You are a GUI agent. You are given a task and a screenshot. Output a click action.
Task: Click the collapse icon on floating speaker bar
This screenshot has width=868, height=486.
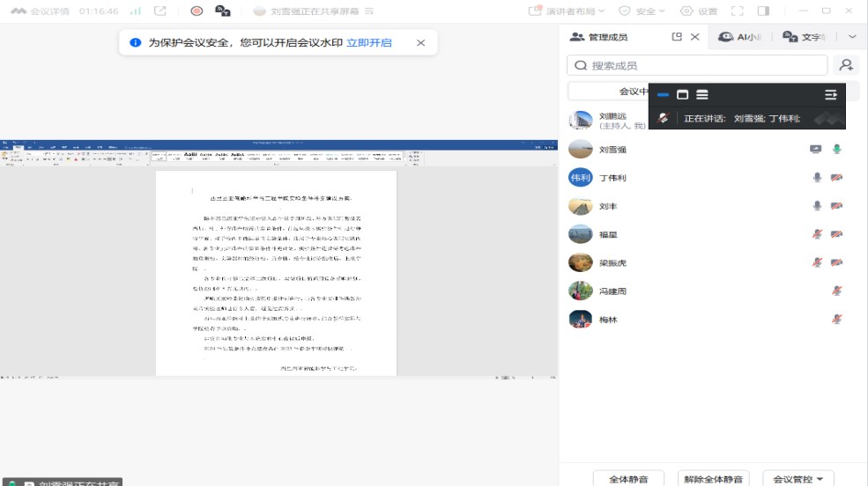830,95
